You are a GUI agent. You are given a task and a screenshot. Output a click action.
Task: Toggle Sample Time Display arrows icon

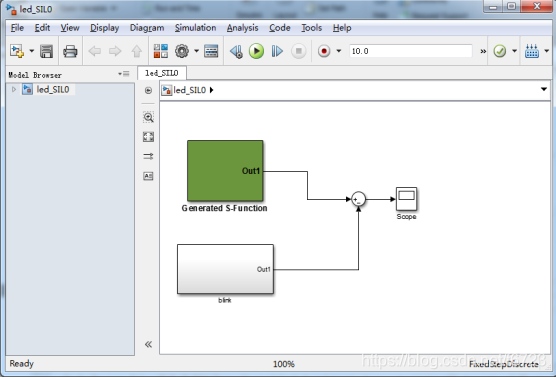click(x=148, y=156)
